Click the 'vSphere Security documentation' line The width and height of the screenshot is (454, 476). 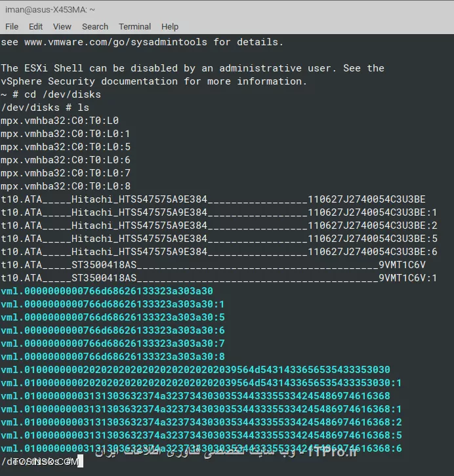[154, 81]
